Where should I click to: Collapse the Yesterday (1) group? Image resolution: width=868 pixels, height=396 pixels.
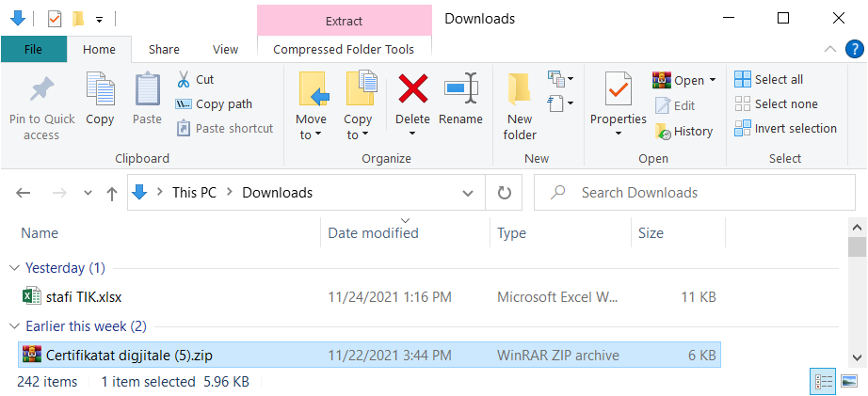14,268
